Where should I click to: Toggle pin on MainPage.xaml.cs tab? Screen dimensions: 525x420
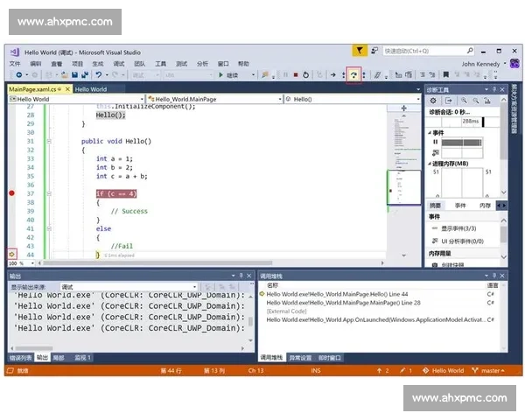coord(59,89)
